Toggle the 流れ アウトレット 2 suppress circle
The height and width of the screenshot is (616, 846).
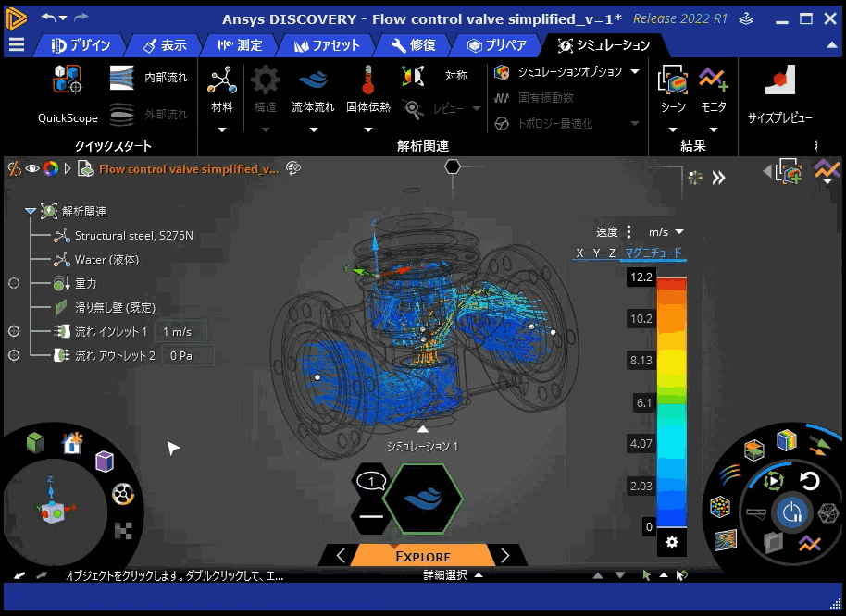click(14, 355)
